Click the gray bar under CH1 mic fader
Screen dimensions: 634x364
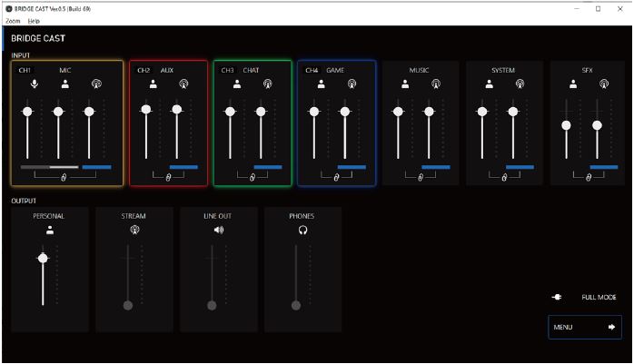[x=35, y=167]
